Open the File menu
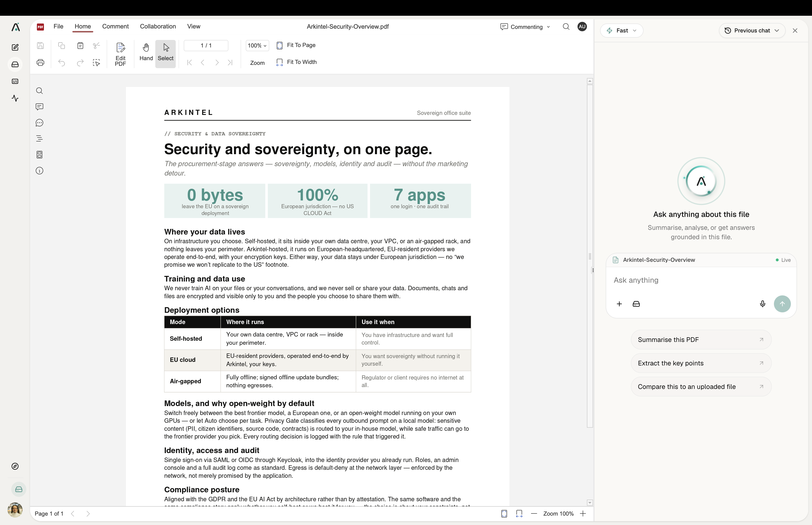The image size is (812, 525). 58,27
